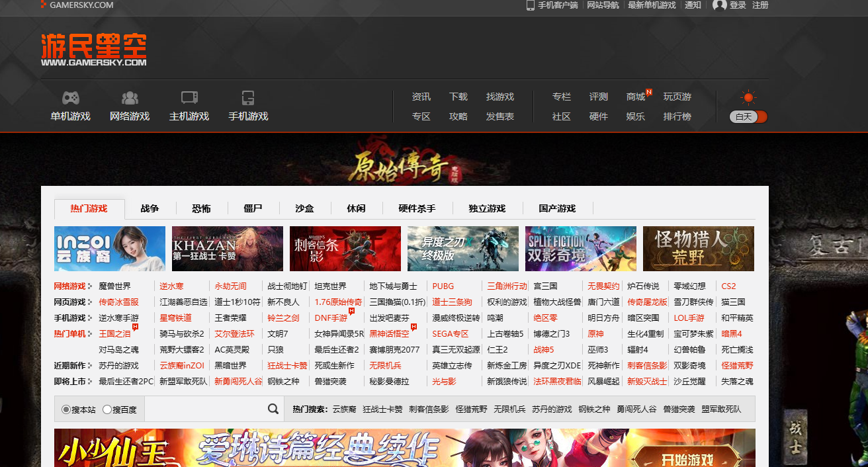Open the 恐怖 tab
The height and width of the screenshot is (467, 868).
point(202,208)
